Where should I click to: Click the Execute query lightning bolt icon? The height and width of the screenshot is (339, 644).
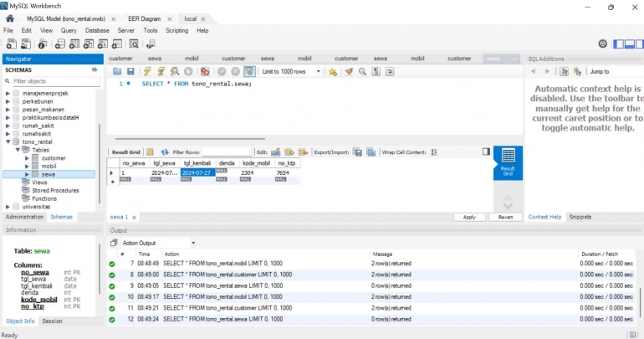pos(149,72)
